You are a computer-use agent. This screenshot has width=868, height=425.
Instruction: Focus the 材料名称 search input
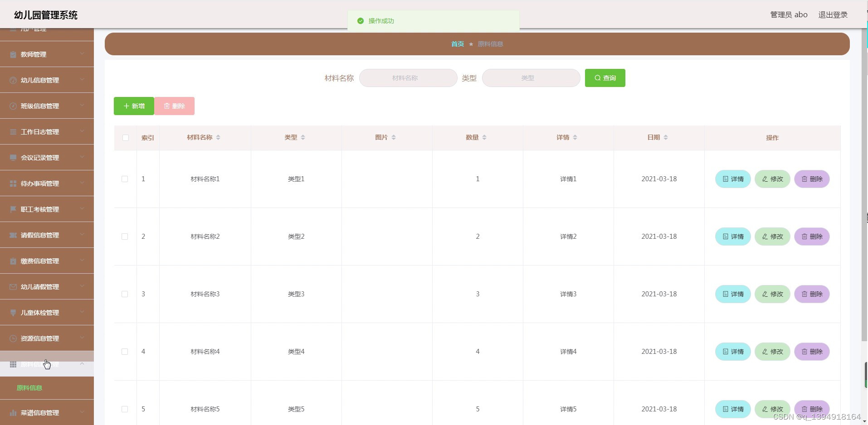[408, 78]
